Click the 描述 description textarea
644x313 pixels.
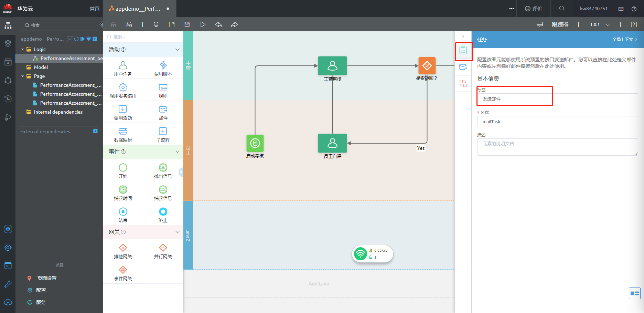(x=557, y=147)
